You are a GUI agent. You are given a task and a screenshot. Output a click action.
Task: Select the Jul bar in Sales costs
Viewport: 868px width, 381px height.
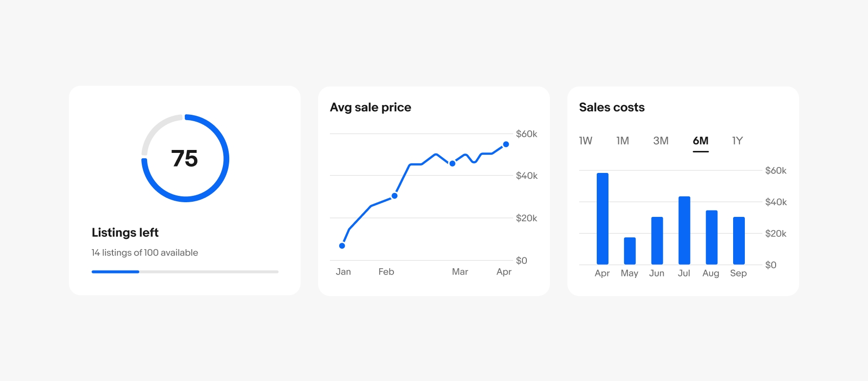(x=684, y=231)
